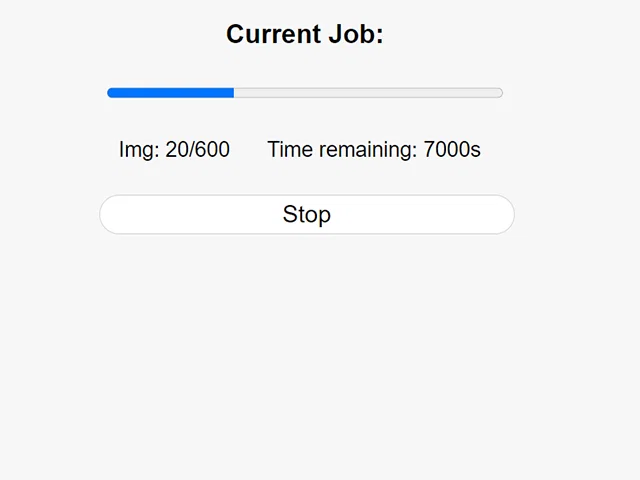Click the "Time remaining: 7000s" label
This screenshot has height=480, width=640.
point(374,150)
